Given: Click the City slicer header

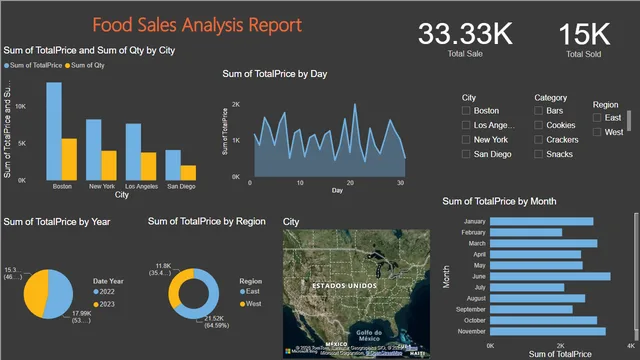Looking at the screenshot, I should pos(469,98).
